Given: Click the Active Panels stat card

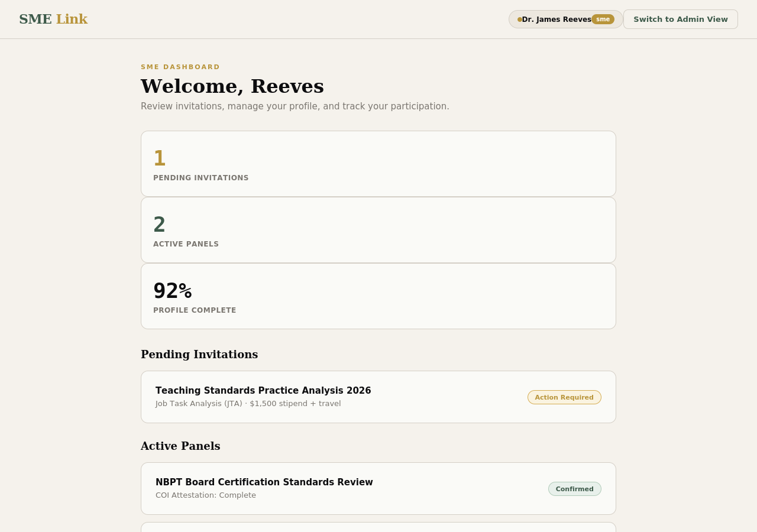Looking at the screenshot, I should (378, 230).
